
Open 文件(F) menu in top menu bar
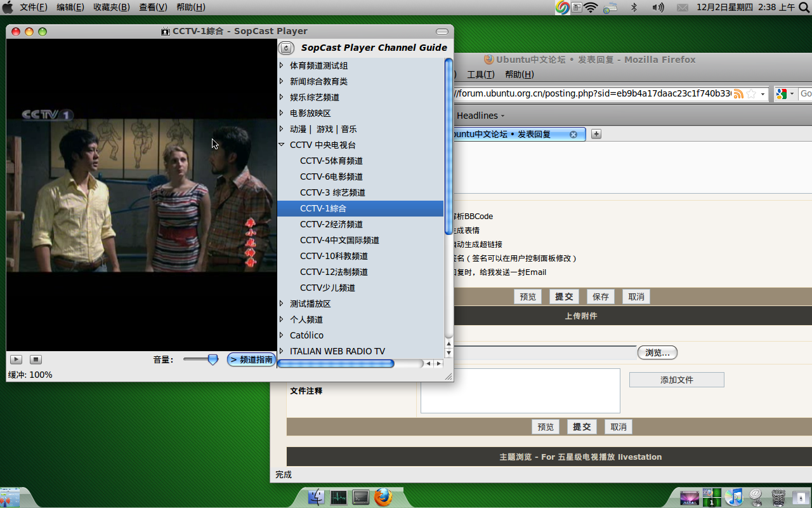click(x=34, y=7)
